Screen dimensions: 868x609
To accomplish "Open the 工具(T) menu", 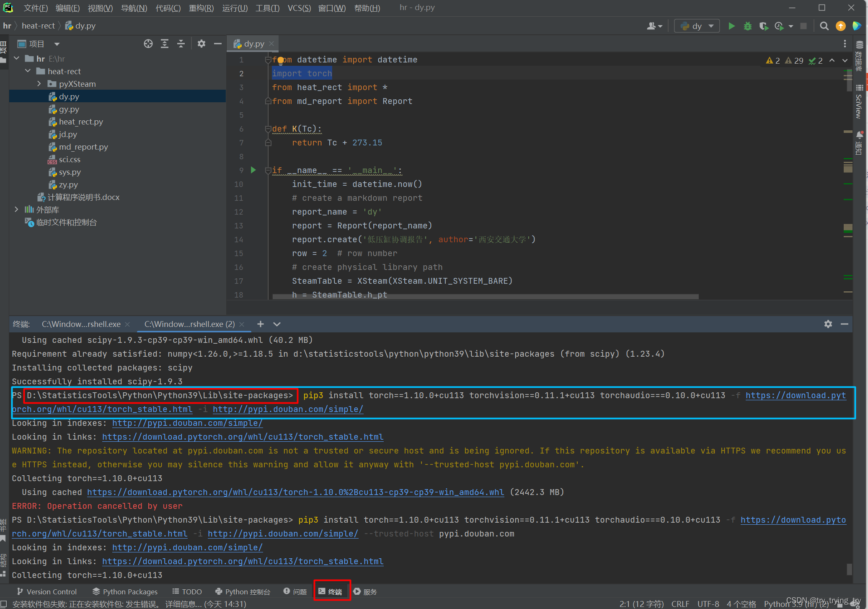I will coord(267,8).
